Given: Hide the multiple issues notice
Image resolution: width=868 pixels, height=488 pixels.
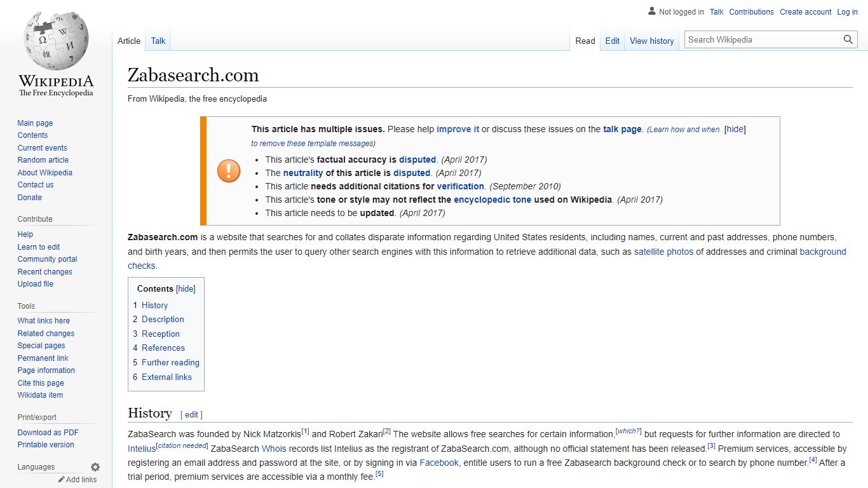Looking at the screenshot, I should (735, 129).
